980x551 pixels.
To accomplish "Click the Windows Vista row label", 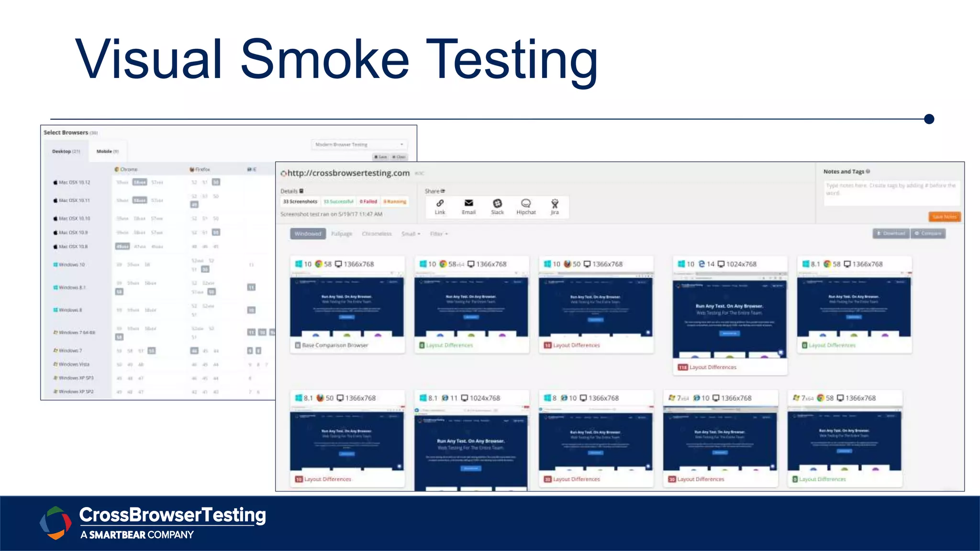I will tap(74, 364).
